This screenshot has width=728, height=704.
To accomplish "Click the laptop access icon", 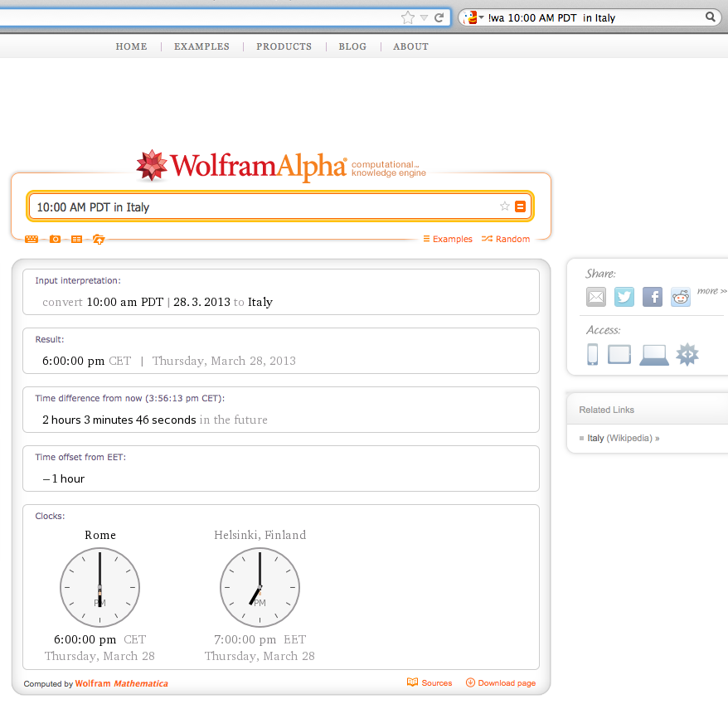I will [654, 355].
